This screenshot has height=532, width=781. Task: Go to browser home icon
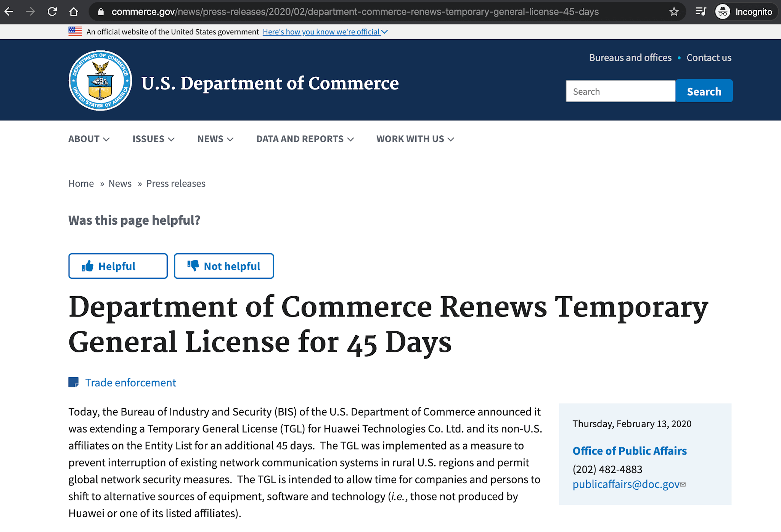click(74, 12)
